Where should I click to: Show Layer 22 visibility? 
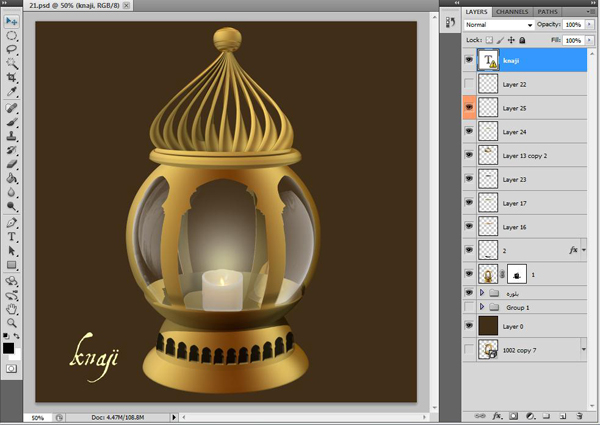(471, 84)
